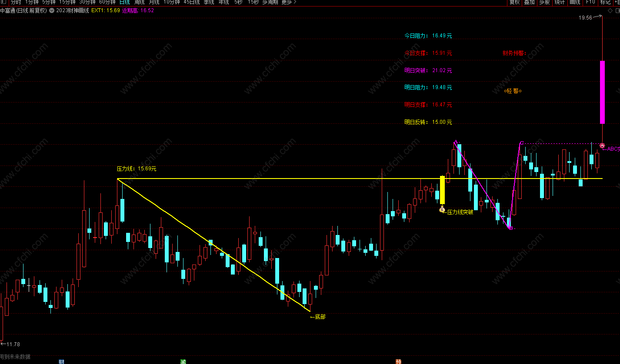620x364 pixels.
Task: Click the 今日支撑: 15.91元 label
Action: click(x=428, y=53)
